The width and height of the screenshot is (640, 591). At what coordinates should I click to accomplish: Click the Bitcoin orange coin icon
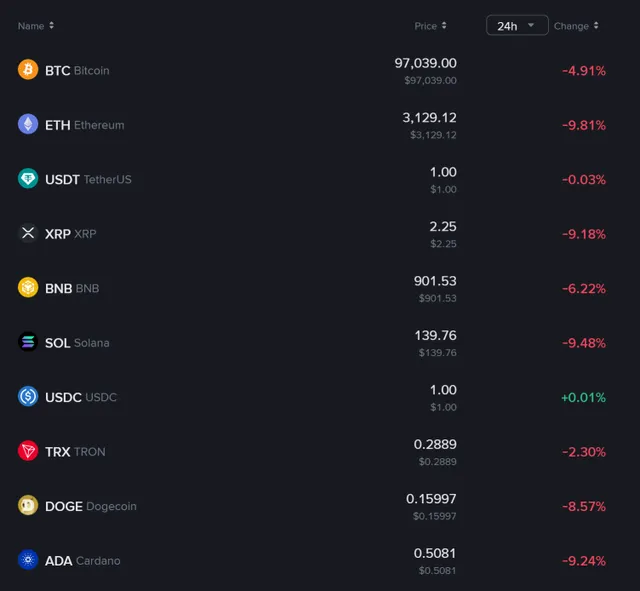28,70
